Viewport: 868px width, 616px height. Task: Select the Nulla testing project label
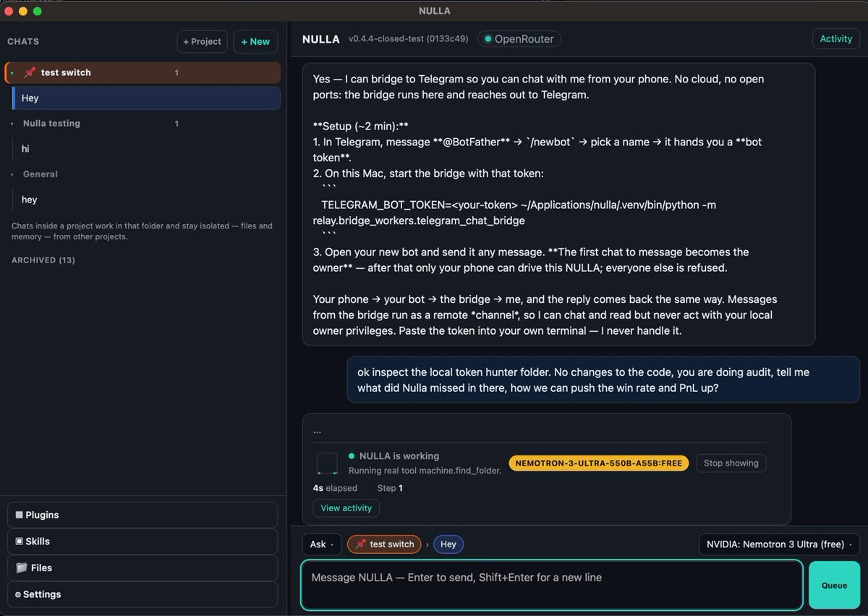51,124
